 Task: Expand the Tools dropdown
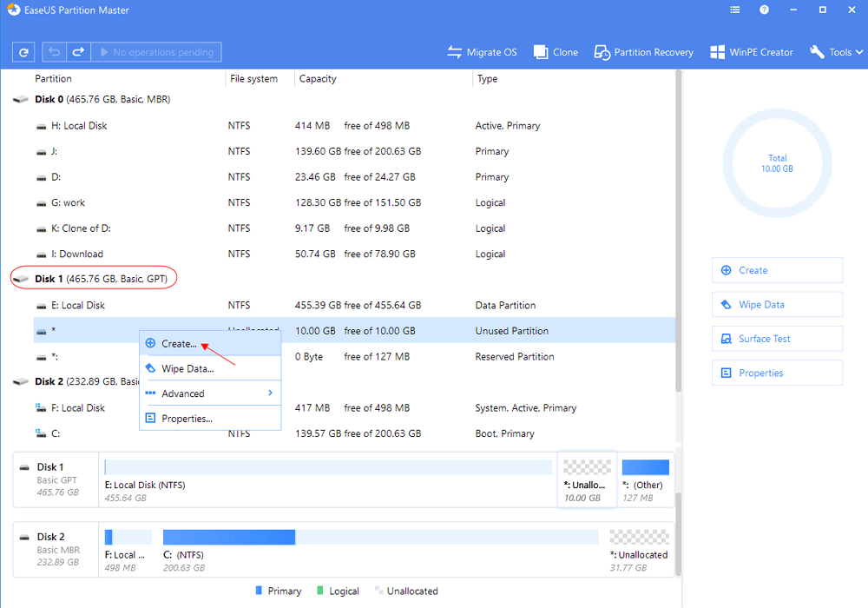(836, 52)
